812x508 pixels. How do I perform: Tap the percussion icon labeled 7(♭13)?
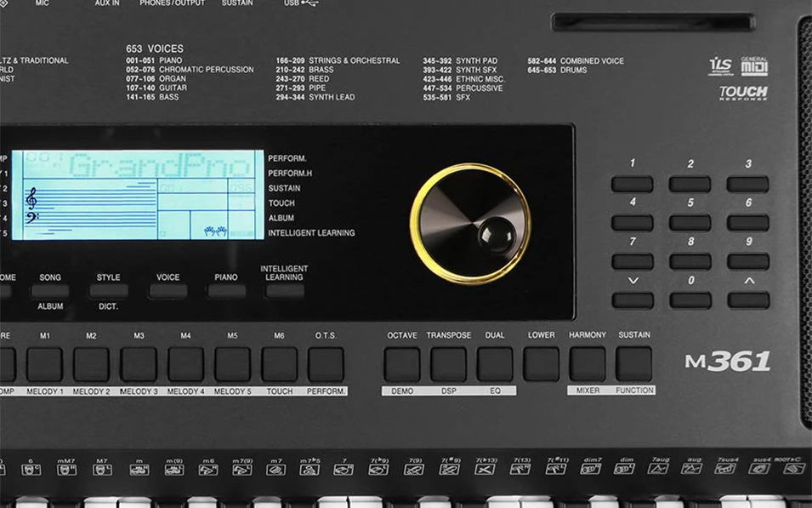click(x=485, y=470)
